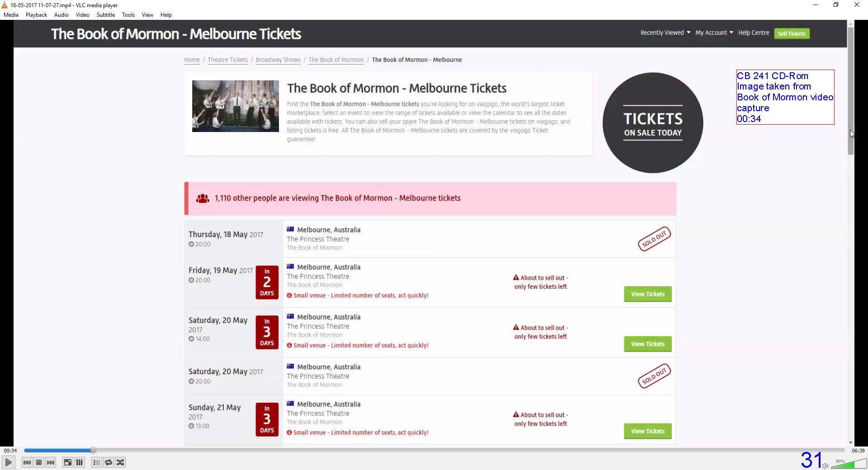Click 'In 3 Days' badge on Sunday row
Screen dimensions: 868x470
(267, 419)
